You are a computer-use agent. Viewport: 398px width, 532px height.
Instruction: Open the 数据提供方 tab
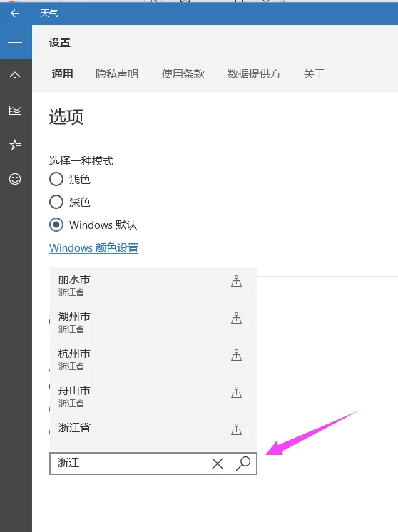tap(254, 74)
